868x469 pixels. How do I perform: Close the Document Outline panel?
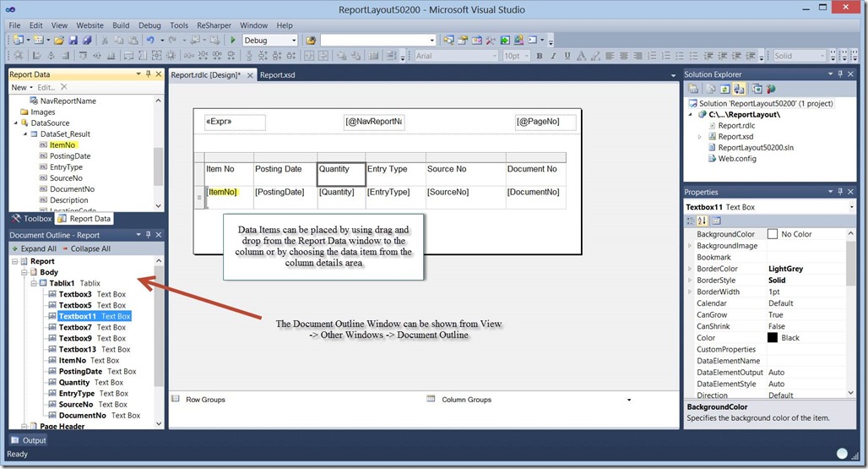click(159, 235)
